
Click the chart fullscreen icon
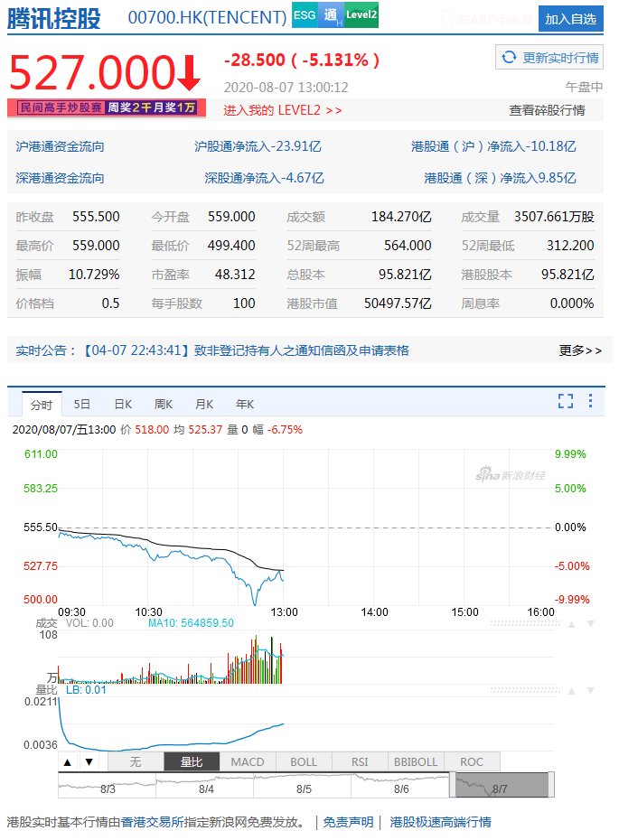[x=566, y=401]
